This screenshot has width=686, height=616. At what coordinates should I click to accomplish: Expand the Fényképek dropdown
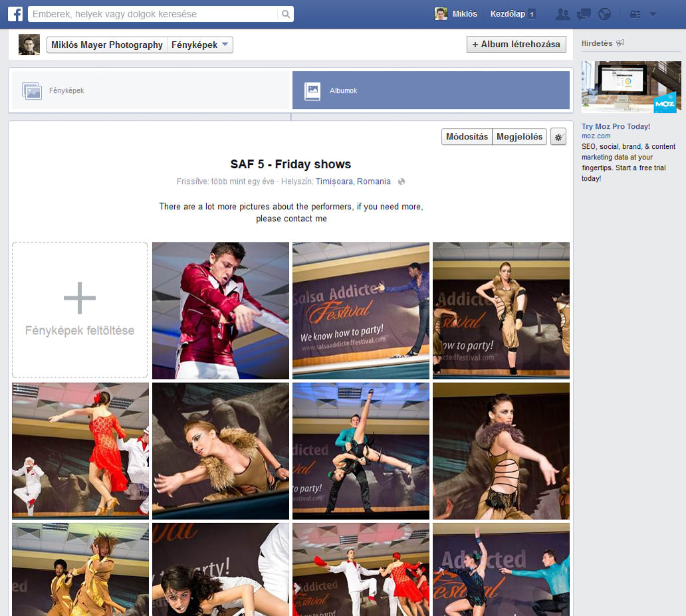pyautogui.click(x=200, y=45)
